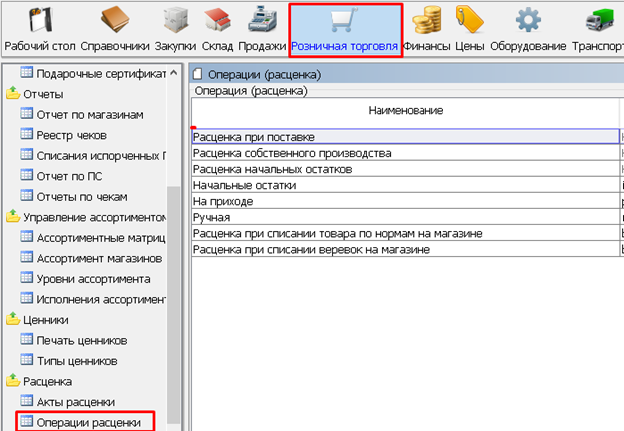The width and height of the screenshot is (624, 431).
Task: Switch to Розничная торговля section
Action: coord(345,30)
